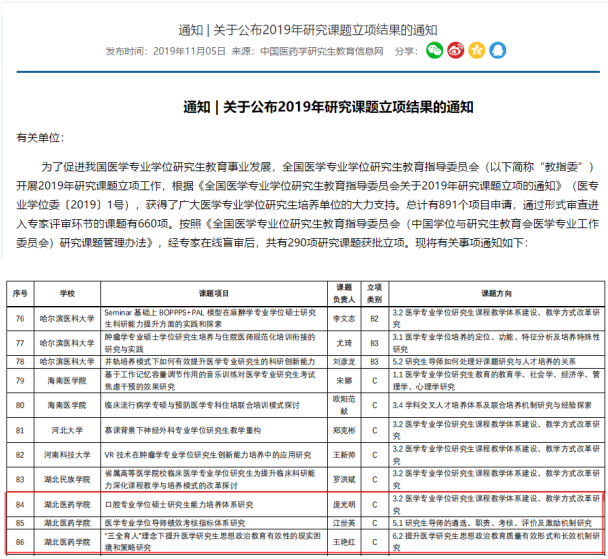Click category B2 in row 76
The image size is (608, 559).
point(375,319)
